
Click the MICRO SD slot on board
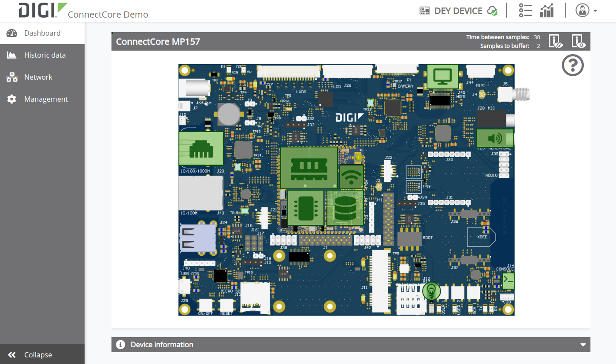pos(255,298)
